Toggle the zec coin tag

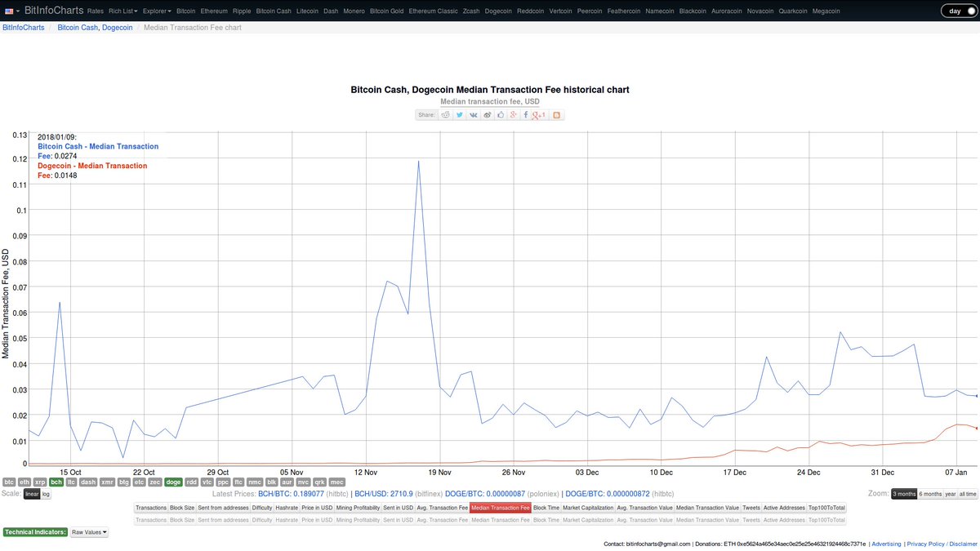(x=155, y=482)
